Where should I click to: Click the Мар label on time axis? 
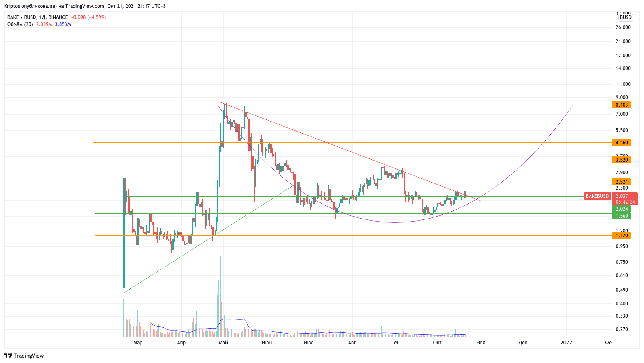[x=138, y=343]
